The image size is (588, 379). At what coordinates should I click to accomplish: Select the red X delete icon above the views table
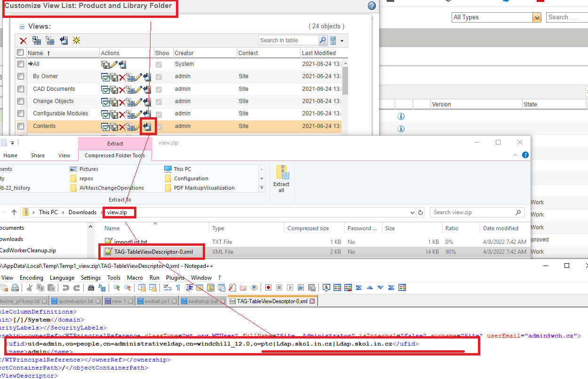(x=24, y=40)
